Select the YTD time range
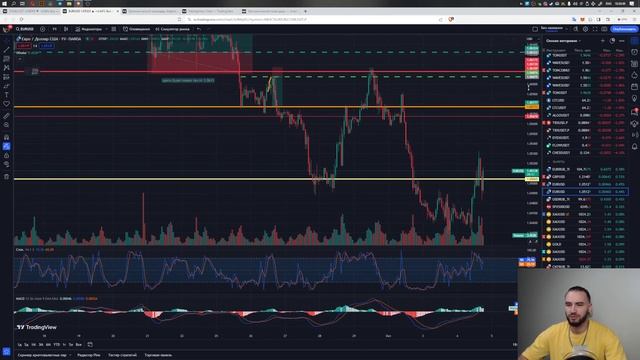 point(57,344)
